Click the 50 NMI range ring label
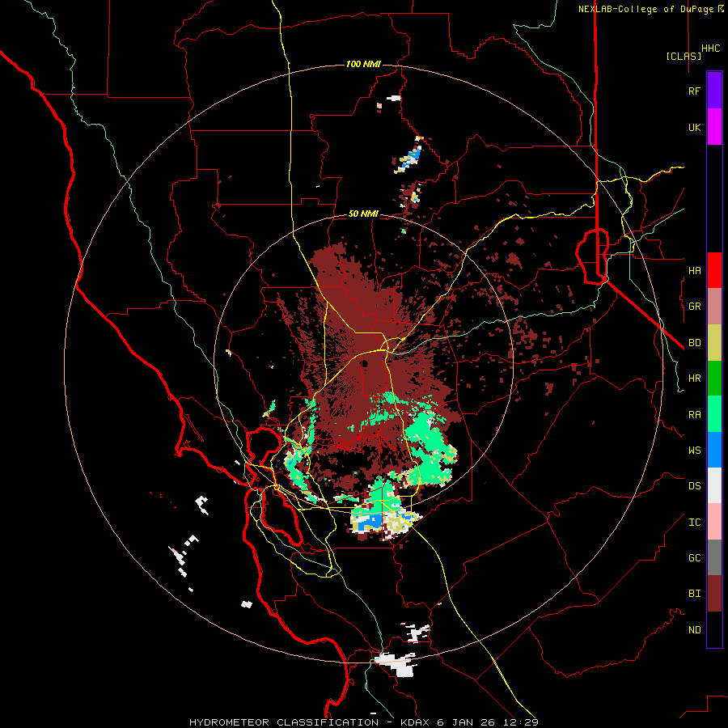Image resolution: width=728 pixels, height=728 pixels. click(363, 214)
